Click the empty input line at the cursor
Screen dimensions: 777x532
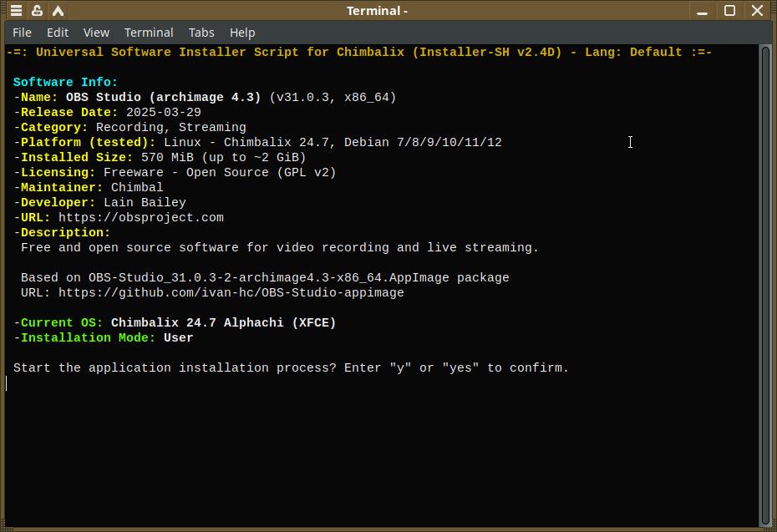[167, 383]
